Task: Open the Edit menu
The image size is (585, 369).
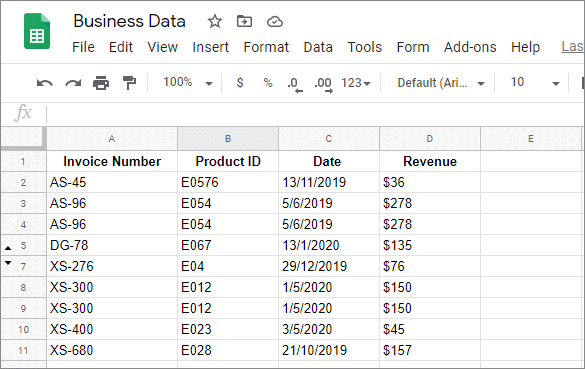Action: pos(121,47)
